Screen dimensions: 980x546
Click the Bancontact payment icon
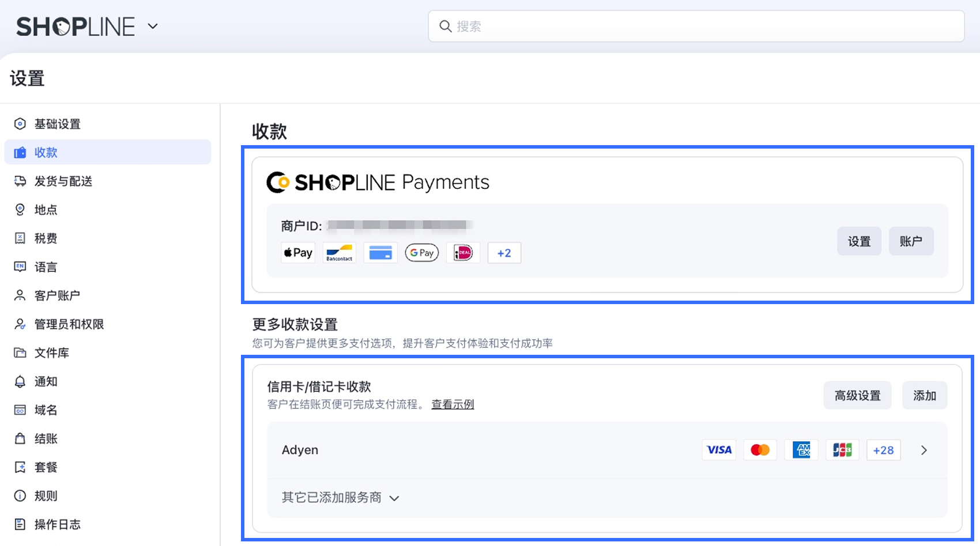[x=340, y=253]
